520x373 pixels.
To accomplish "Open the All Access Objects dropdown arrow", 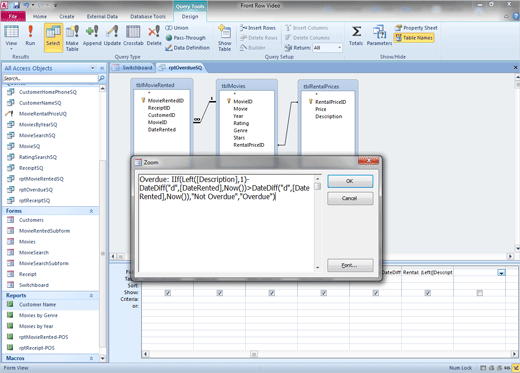I will 92,68.
